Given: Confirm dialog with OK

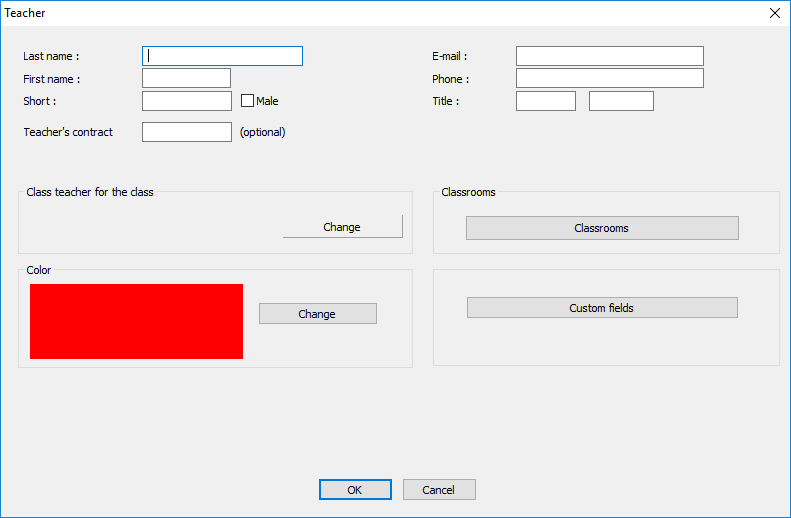Looking at the screenshot, I should (x=355, y=490).
